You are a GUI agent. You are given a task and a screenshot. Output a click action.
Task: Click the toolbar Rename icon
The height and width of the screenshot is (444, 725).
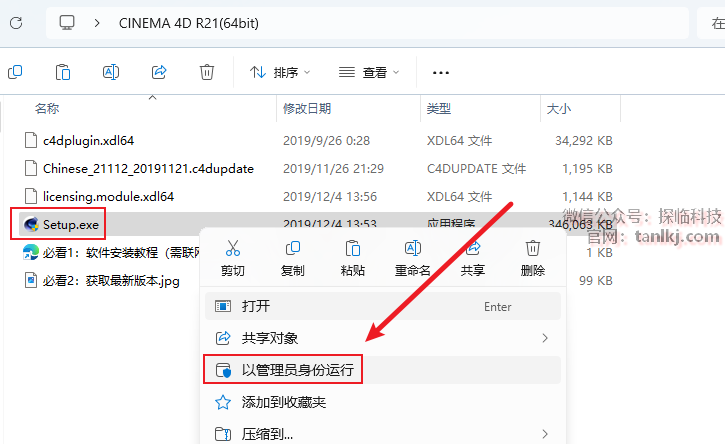coord(111,72)
